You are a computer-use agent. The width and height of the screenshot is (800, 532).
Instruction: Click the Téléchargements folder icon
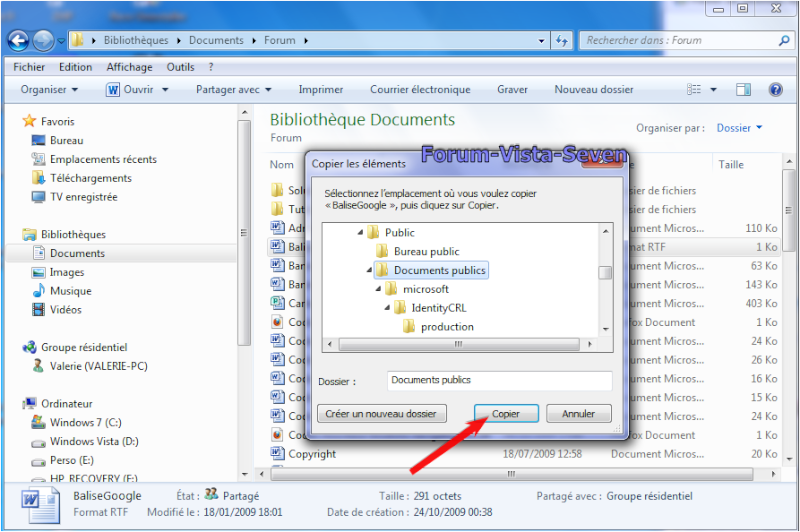tap(38, 178)
